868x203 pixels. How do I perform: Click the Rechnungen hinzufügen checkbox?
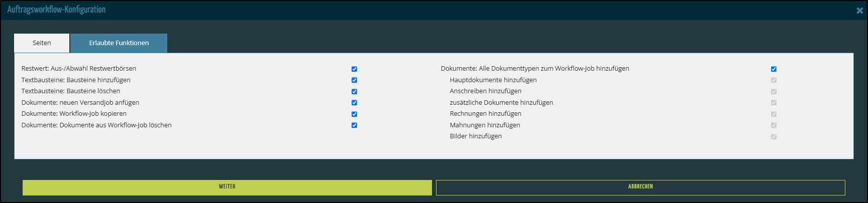(x=774, y=114)
